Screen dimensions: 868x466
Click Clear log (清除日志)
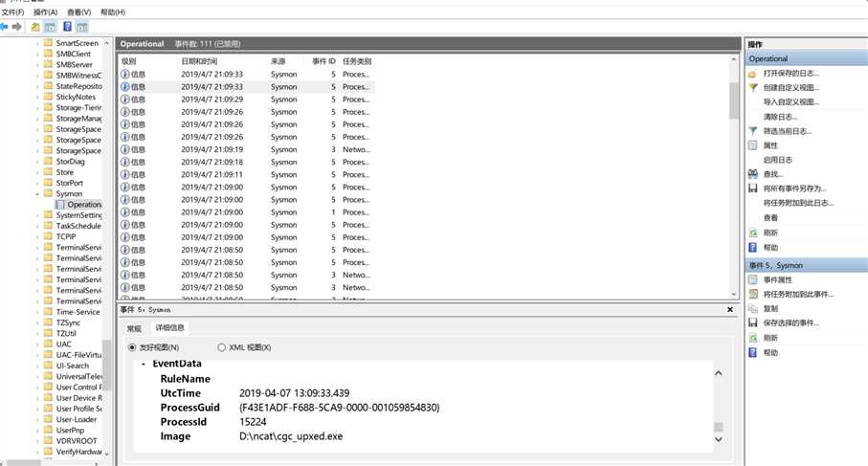click(781, 117)
